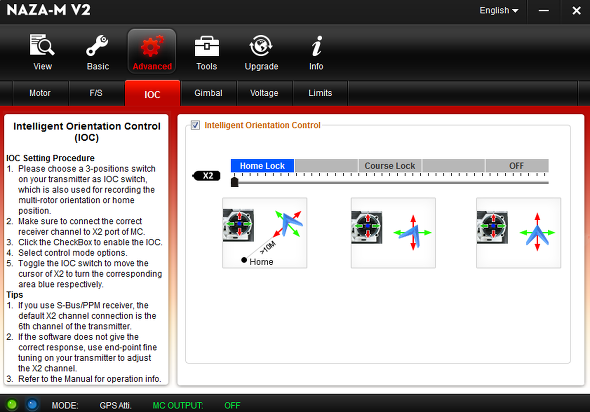The width and height of the screenshot is (590, 412).
Task: Click the gray segment between Course Lock and OFF
Action: pyautogui.click(x=453, y=166)
